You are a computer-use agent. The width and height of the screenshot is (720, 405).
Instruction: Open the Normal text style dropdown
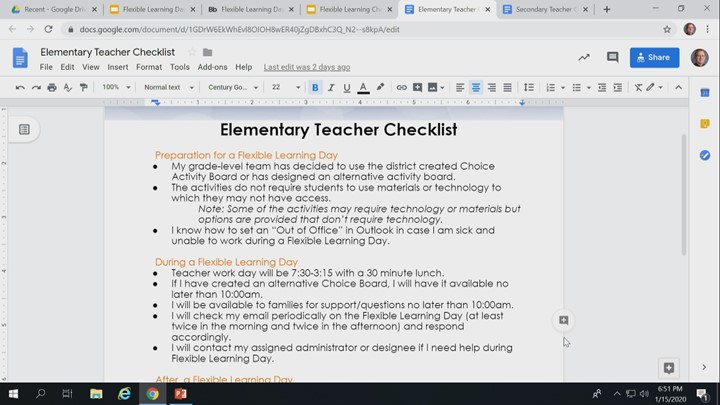coord(169,87)
